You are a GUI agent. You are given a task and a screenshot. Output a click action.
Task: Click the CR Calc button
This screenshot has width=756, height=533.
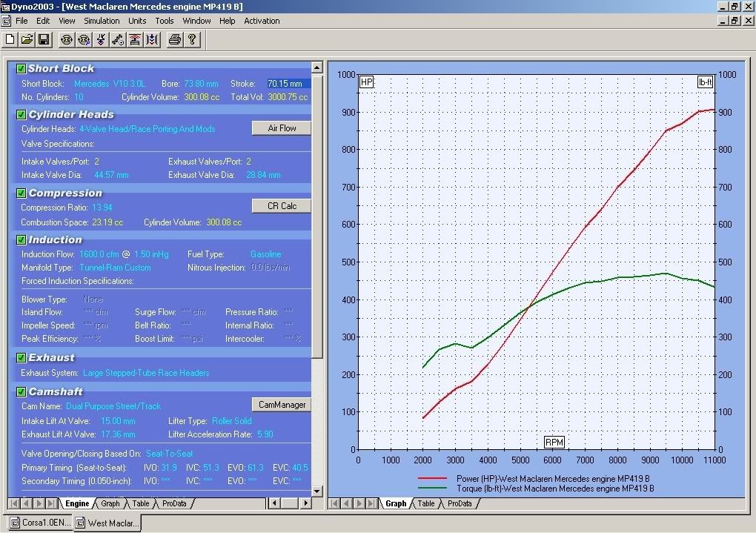click(282, 206)
